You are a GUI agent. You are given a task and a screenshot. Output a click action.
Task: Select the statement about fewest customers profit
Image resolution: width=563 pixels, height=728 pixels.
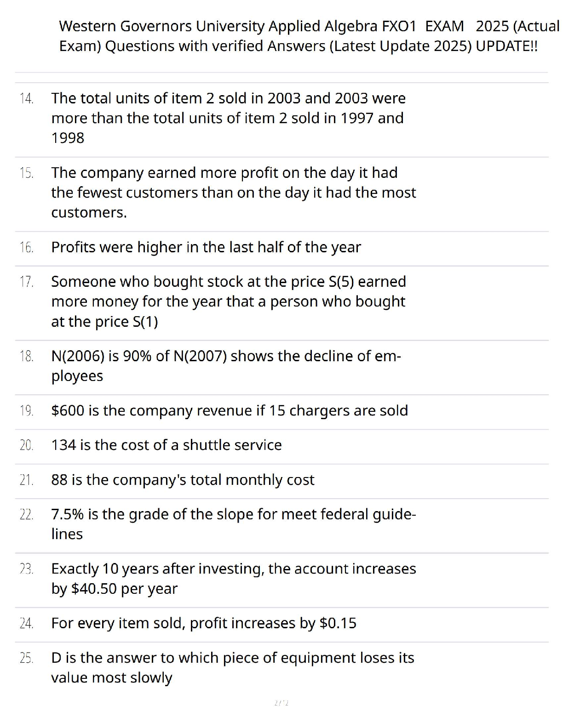click(233, 192)
